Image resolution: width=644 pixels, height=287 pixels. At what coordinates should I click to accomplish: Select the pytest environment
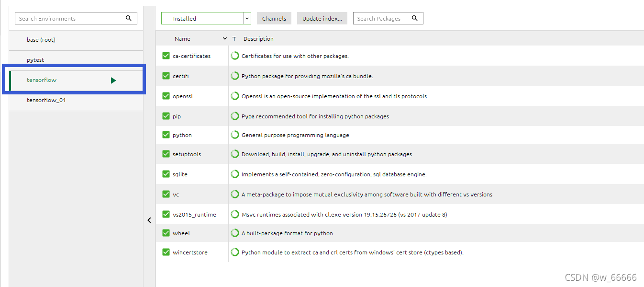tap(76, 60)
